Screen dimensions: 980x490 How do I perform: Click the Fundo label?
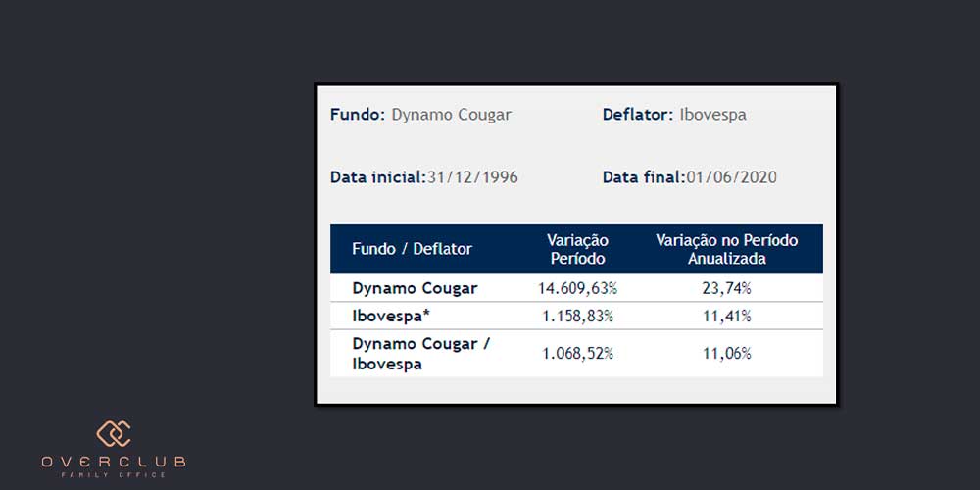point(358,115)
